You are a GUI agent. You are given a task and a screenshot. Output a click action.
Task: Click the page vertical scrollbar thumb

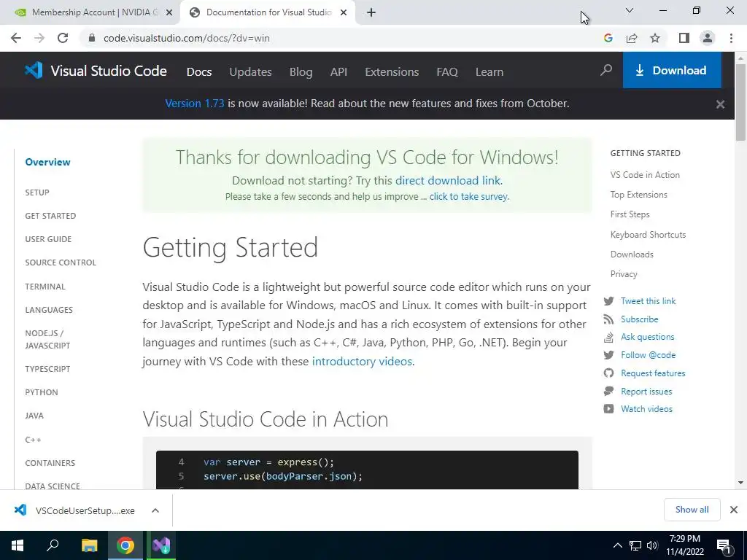point(740,102)
